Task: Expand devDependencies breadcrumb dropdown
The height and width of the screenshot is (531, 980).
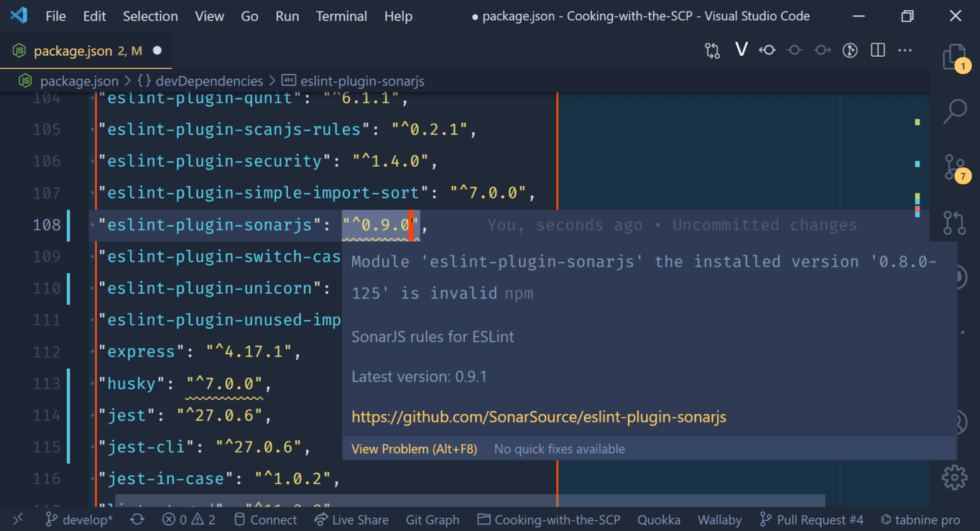Action: 200,81
